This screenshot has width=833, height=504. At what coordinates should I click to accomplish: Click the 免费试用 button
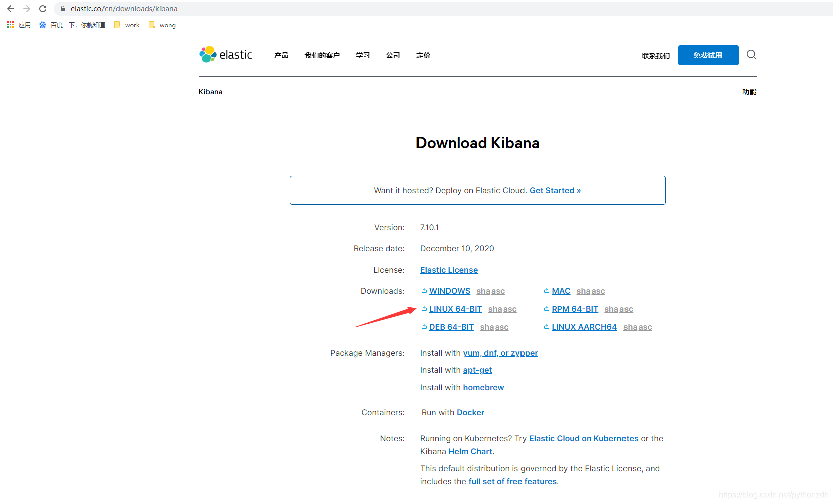pos(708,55)
